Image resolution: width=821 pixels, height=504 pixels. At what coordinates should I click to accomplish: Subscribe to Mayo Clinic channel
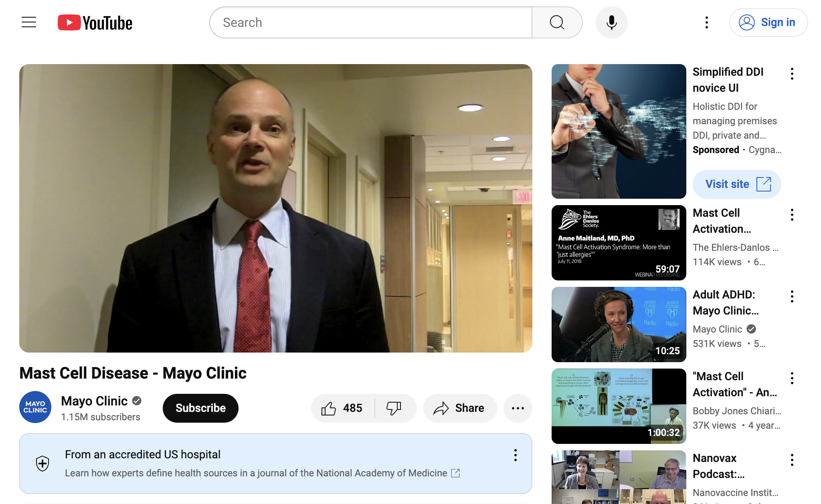(x=200, y=408)
